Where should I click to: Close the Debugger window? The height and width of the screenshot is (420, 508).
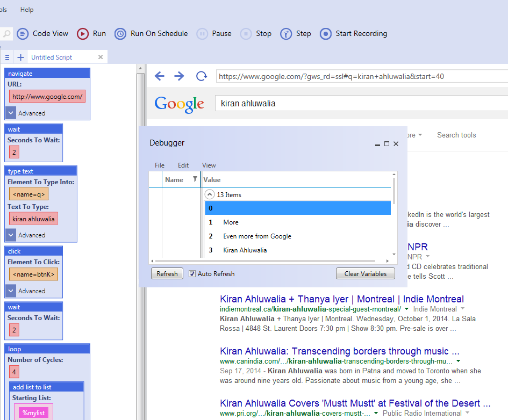click(x=396, y=143)
